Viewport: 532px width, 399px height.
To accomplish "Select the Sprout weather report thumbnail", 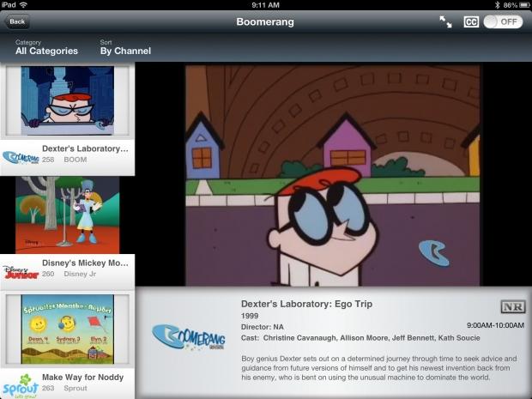I will coord(68,329).
